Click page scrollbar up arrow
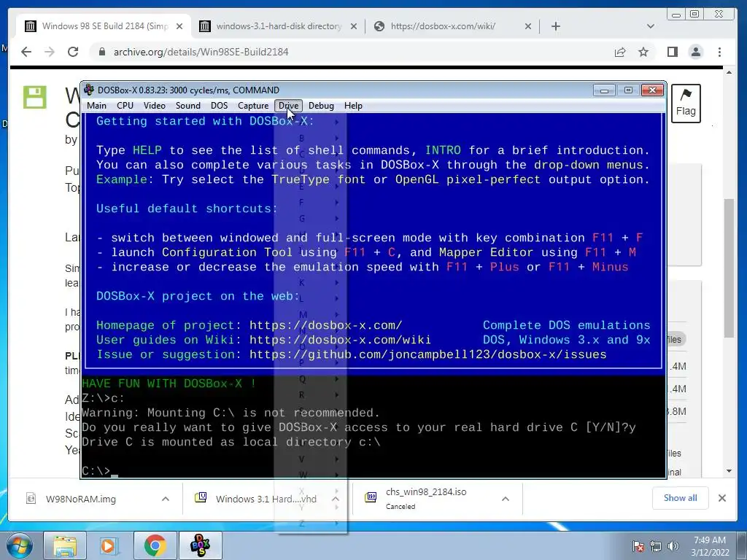747x560 pixels. 729,72
